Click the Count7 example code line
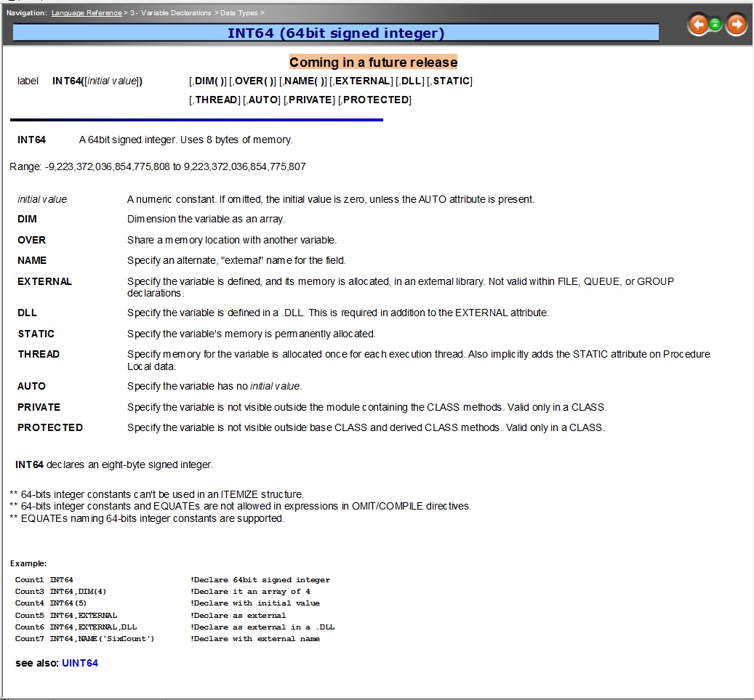Image resolution: width=754 pixels, height=700 pixels. click(x=167, y=638)
